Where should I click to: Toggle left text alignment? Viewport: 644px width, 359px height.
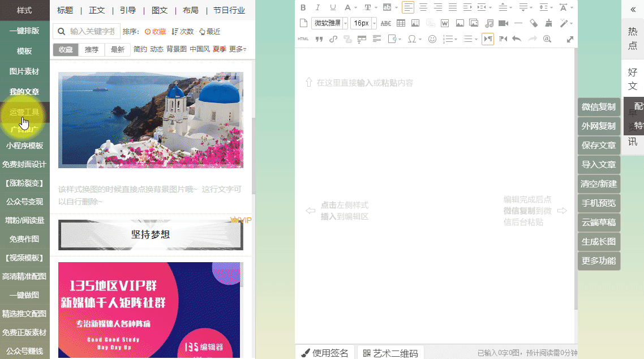point(408,7)
